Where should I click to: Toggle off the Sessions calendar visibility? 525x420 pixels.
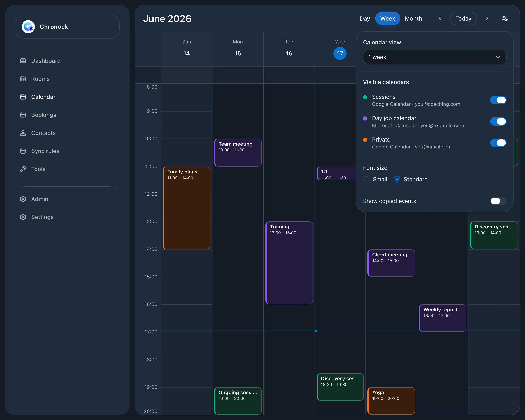498,100
